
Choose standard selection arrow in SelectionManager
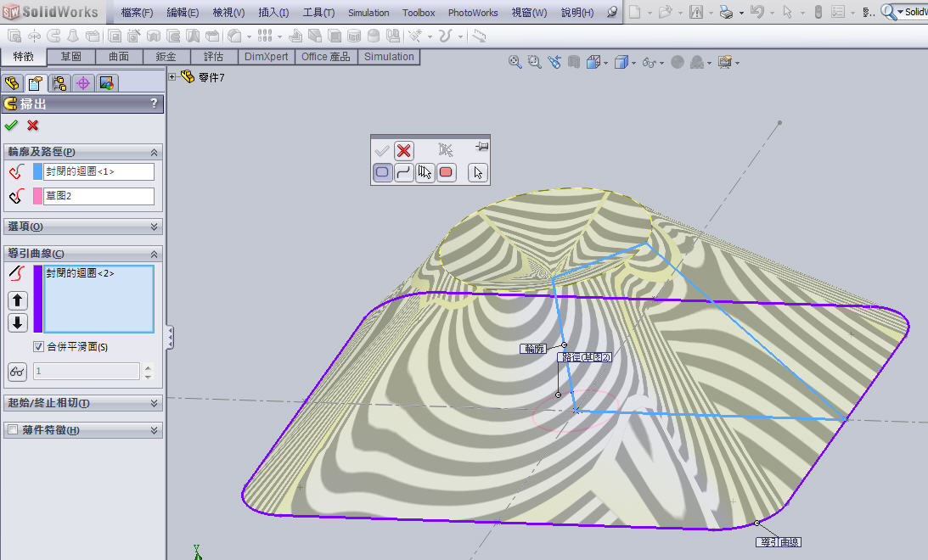click(478, 172)
